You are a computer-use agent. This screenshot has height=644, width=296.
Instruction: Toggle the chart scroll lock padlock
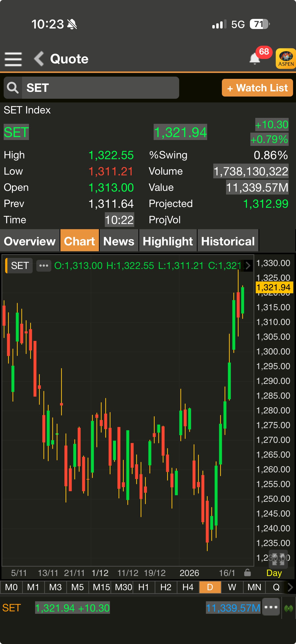click(247, 573)
